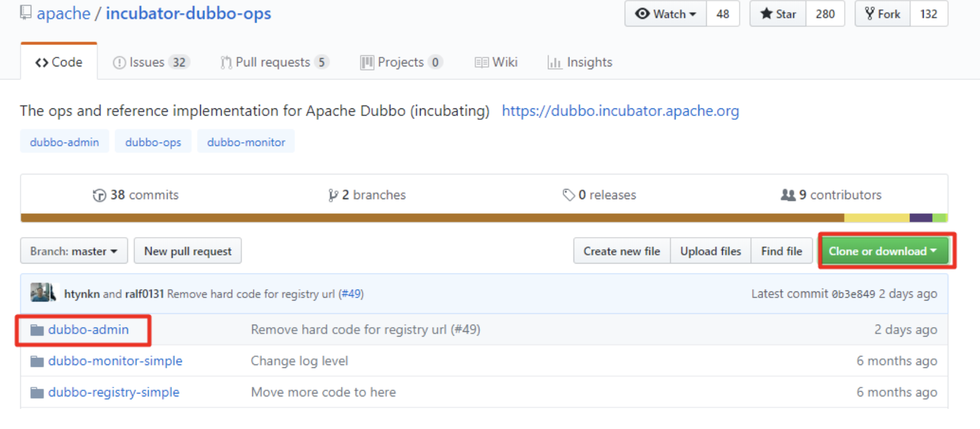Open the latest commit message Remove hard code
The height and width of the screenshot is (429, 980).
251,294
